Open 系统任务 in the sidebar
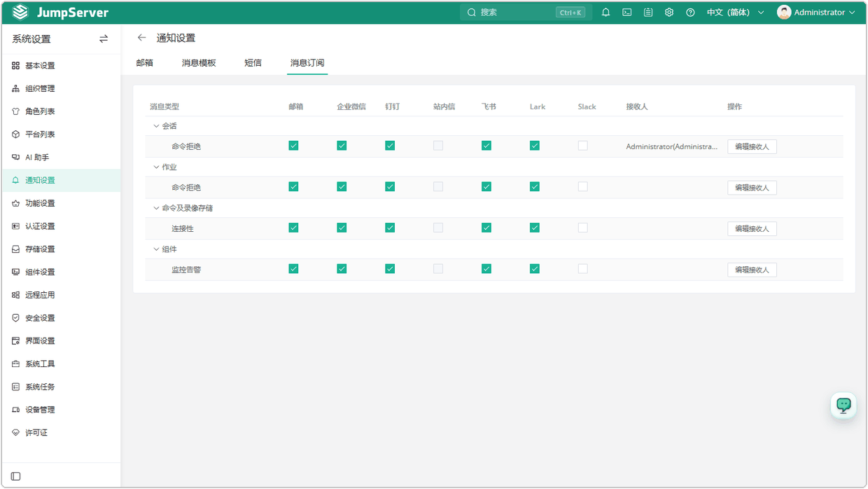Viewport: 868px width, 489px height. coord(61,387)
